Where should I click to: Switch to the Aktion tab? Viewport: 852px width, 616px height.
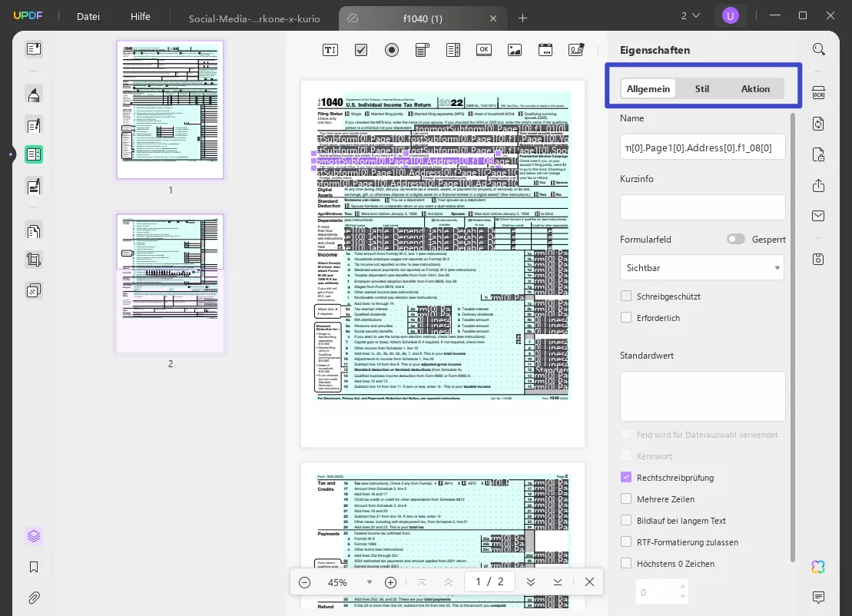coord(754,88)
